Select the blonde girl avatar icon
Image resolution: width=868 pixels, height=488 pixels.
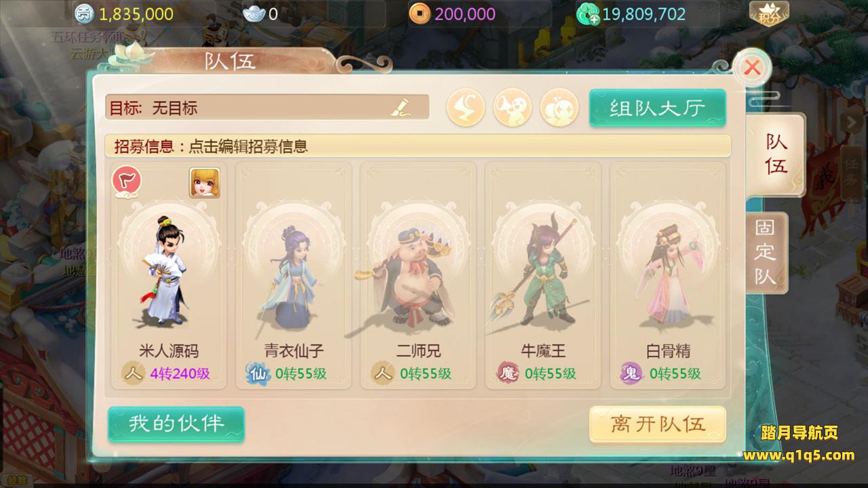click(x=204, y=182)
